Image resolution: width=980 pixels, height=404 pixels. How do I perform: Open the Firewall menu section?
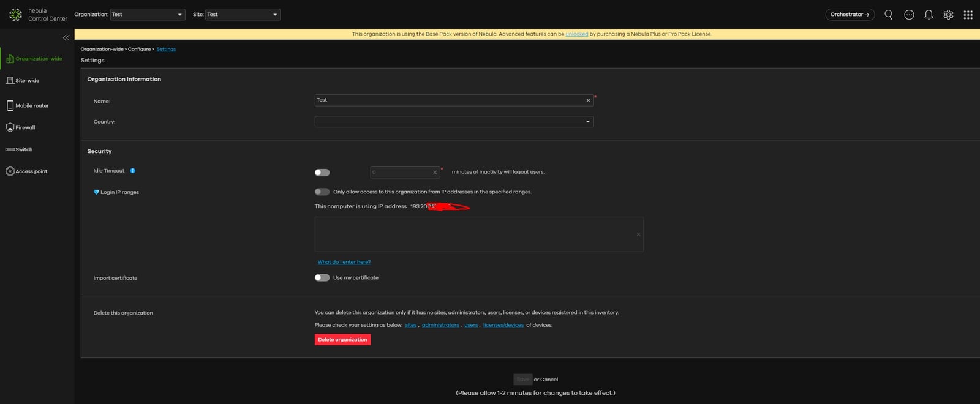[x=24, y=127]
